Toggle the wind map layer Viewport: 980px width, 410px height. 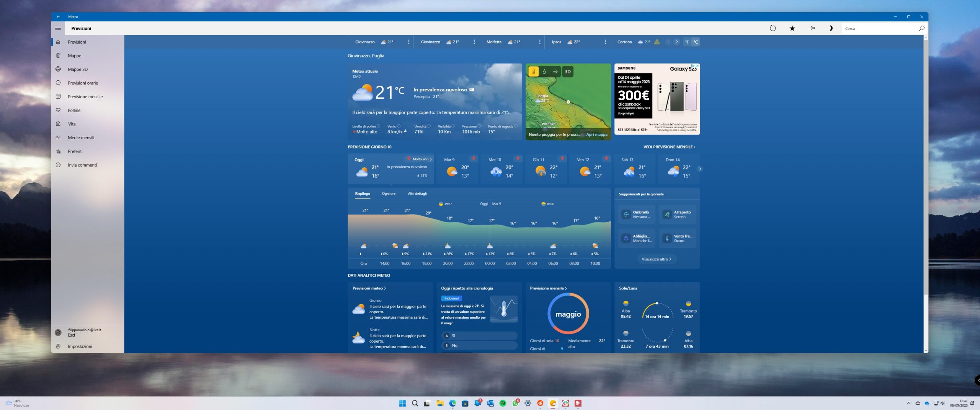click(555, 72)
